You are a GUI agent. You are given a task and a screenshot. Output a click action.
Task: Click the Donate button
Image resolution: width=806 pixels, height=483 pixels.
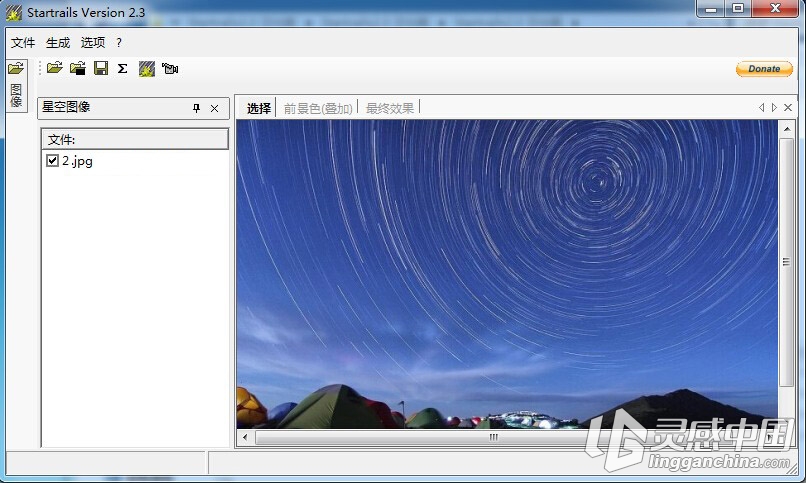(764, 69)
